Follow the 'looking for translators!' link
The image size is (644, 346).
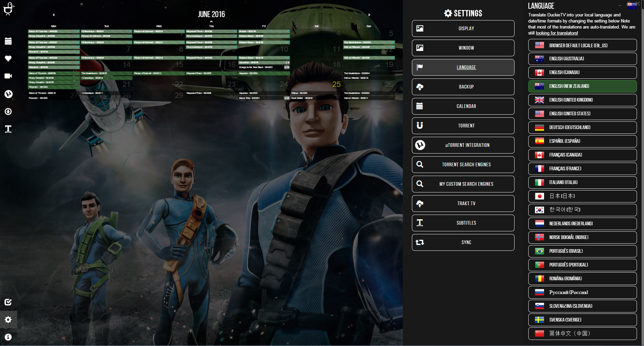557,33
